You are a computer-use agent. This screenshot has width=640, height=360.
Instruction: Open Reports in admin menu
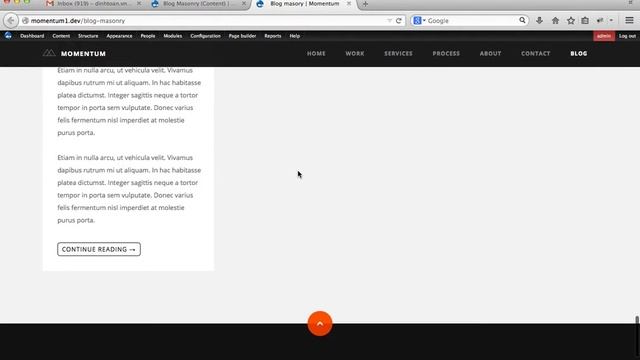[273, 36]
